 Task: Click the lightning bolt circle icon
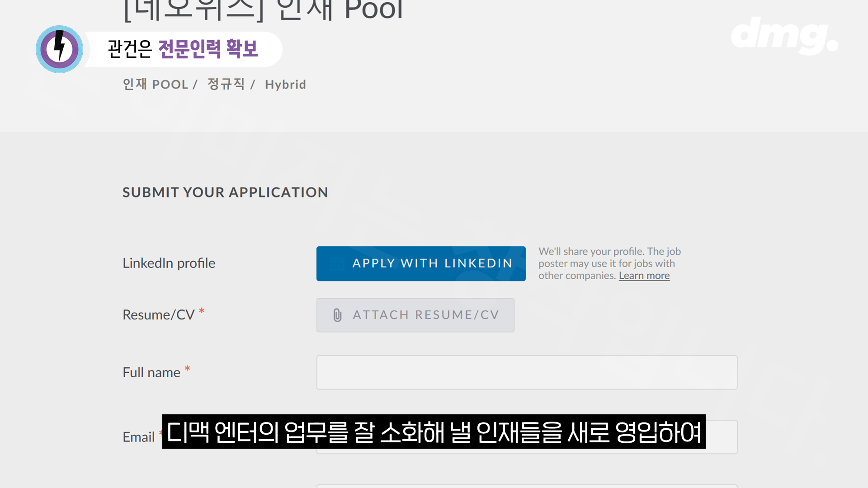pos(59,49)
